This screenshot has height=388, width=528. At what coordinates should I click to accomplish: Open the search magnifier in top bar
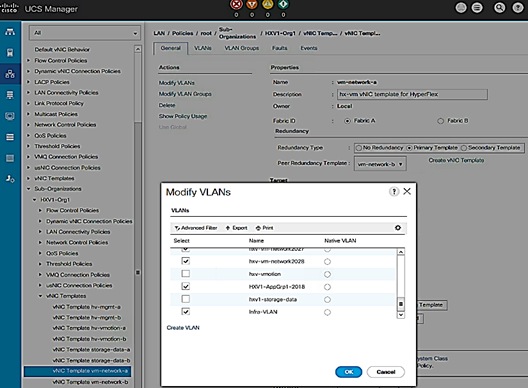[x=500, y=8]
